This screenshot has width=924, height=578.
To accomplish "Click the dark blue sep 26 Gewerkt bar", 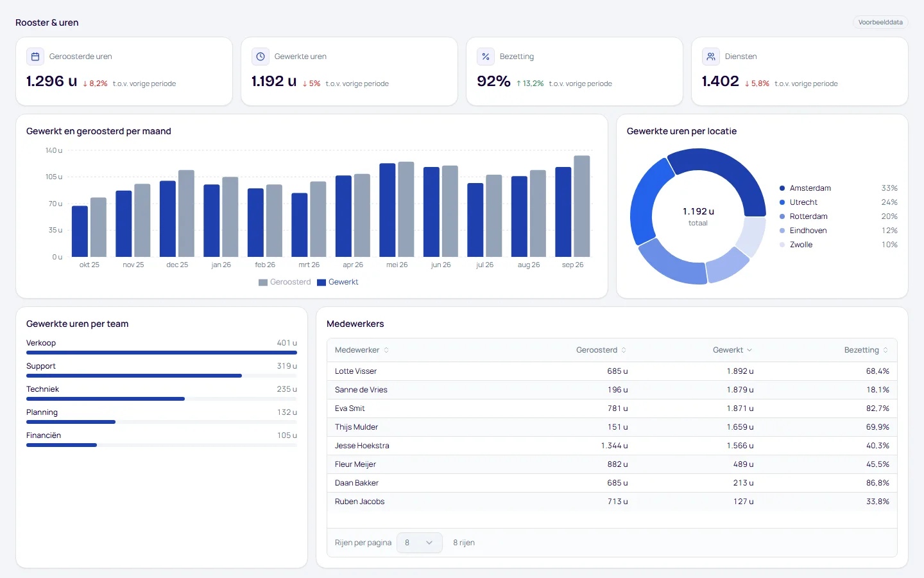I will pos(563,212).
